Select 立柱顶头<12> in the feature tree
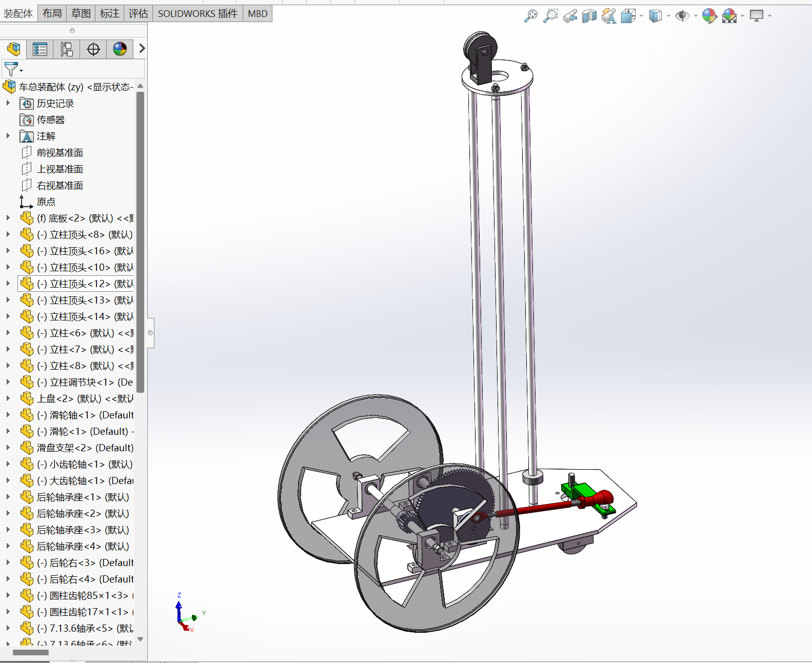The width and height of the screenshot is (812, 663). tap(85, 284)
